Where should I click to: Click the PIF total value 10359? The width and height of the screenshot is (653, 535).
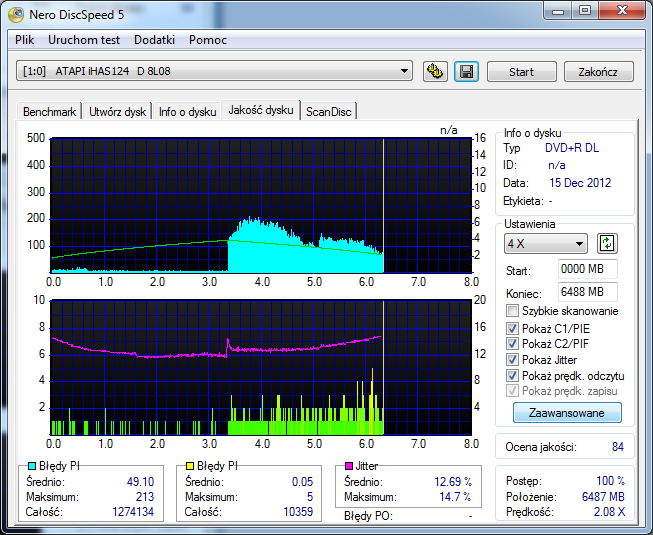298,512
